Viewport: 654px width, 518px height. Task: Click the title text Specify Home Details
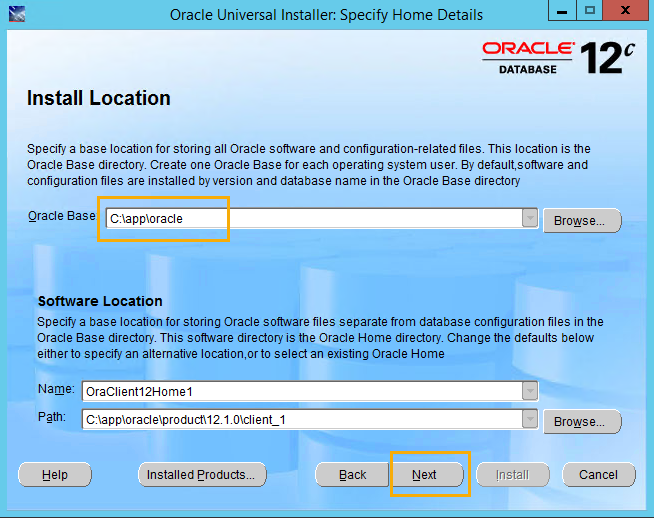click(x=411, y=15)
